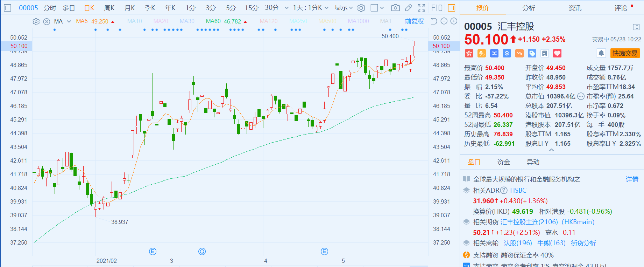Select the drawing pencil tool
Viewport: 644px width, 267px height.
click(409, 8)
